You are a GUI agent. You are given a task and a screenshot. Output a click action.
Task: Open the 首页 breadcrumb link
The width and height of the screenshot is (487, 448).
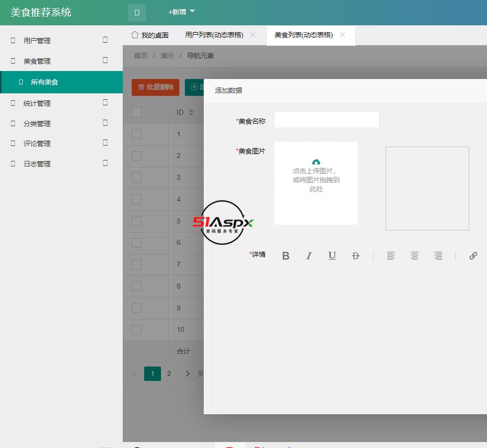click(x=140, y=55)
